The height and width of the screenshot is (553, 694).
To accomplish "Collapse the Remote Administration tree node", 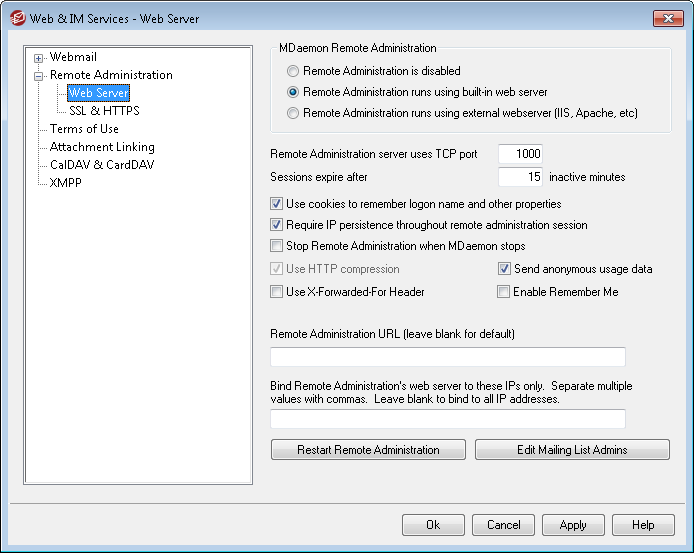I will (39, 76).
